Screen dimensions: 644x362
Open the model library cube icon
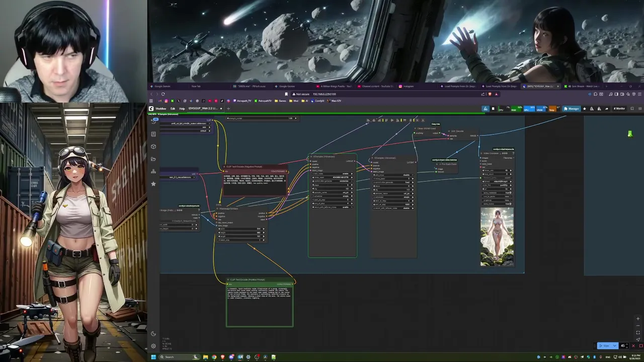(x=153, y=146)
